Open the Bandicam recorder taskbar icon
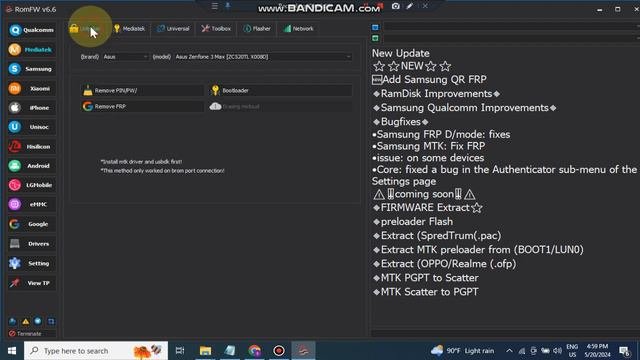 279,351
